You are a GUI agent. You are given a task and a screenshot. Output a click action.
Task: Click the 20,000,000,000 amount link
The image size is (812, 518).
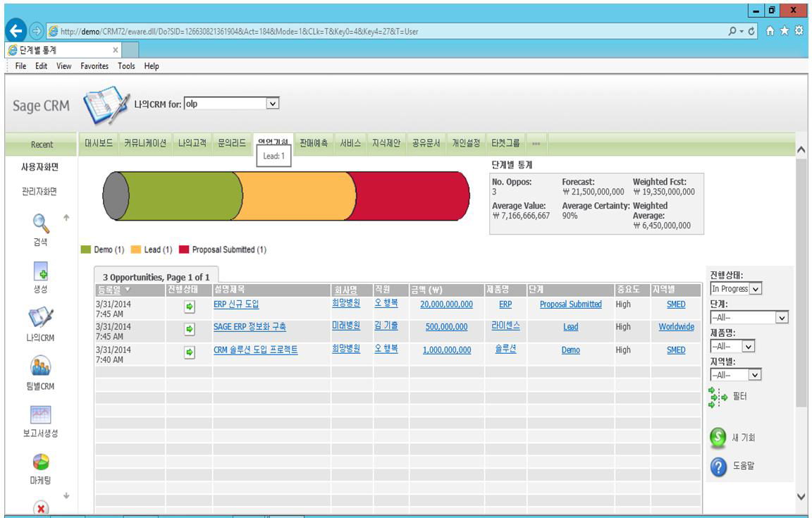[446, 304]
